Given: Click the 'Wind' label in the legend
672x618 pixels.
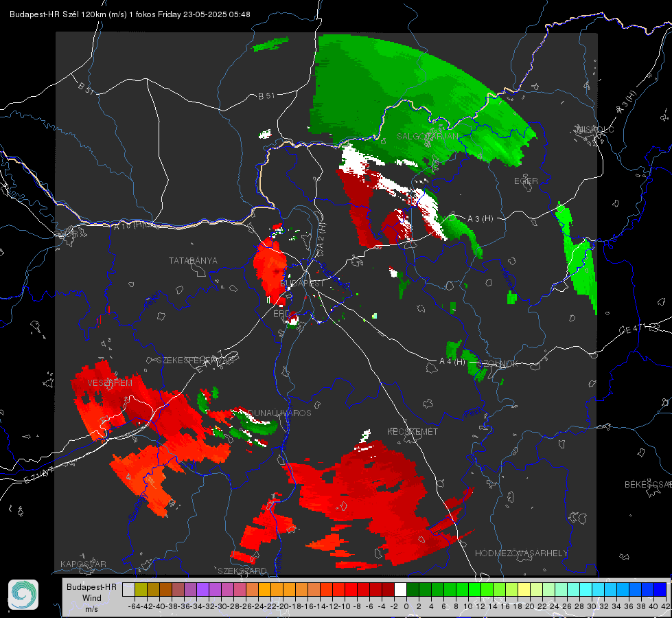Looking at the screenshot, I should click(92, 598).
